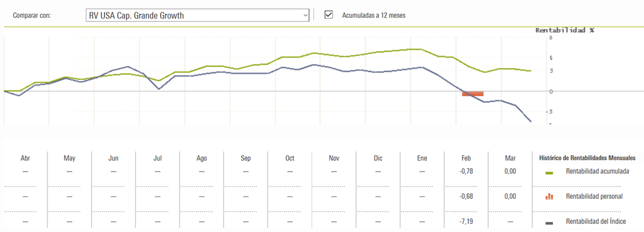Click the Rentabilidad del Índice legend label
The height and width of the screenshot is (232, 644).
[596, 222]
